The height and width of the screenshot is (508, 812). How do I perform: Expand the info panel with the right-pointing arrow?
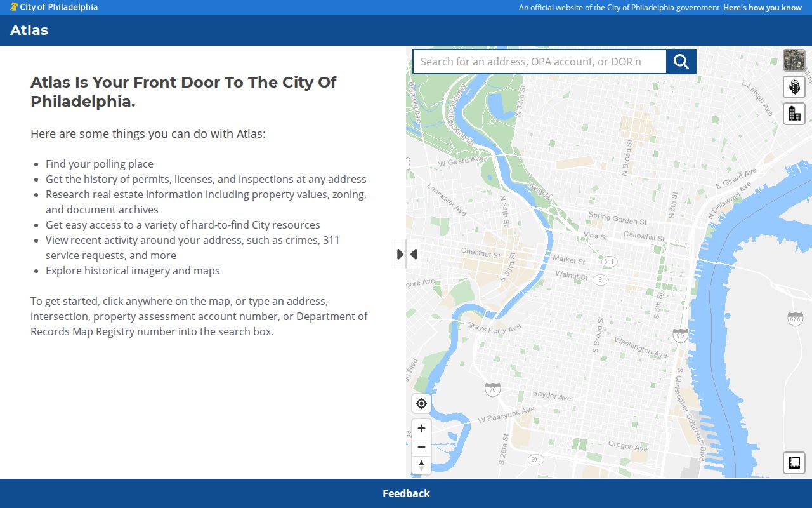[399, 254]
